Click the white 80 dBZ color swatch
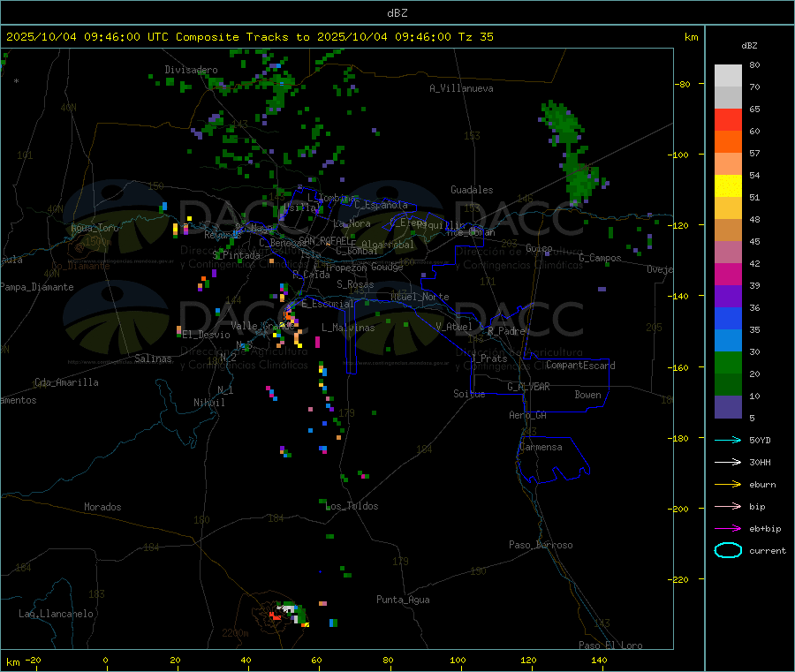Screen dimensions: 795x672 tap(728, 76)
